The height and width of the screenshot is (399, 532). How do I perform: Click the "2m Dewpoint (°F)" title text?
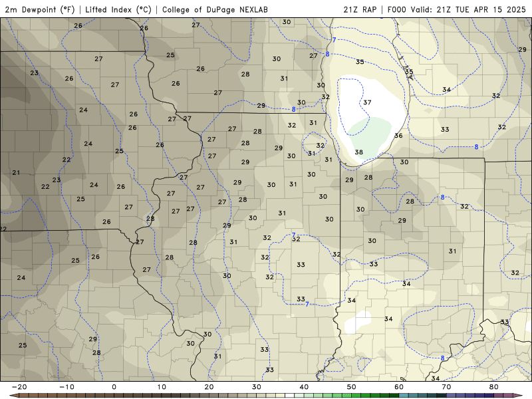(40, 9)
